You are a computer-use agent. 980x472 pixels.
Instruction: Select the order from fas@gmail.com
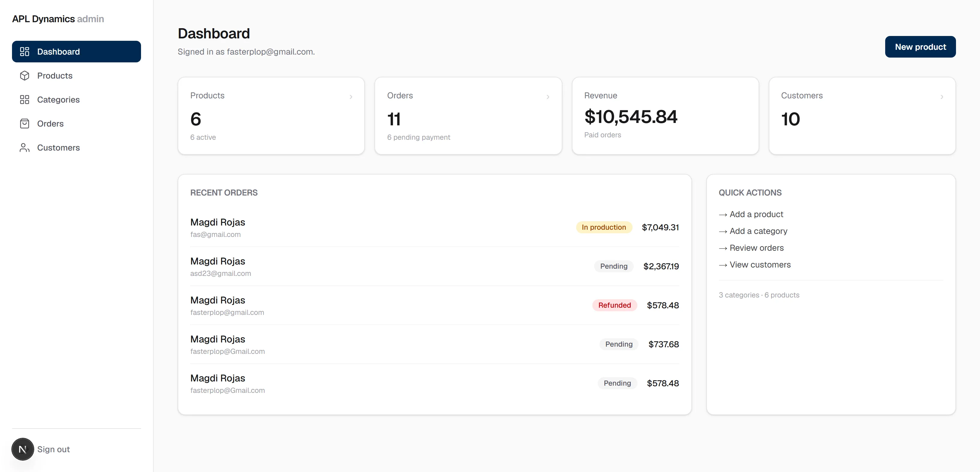pyautogui.click(x=434, y=227)
